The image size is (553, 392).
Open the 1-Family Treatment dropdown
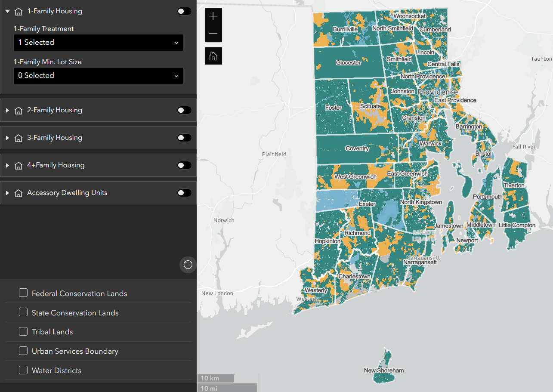(98, 43)
